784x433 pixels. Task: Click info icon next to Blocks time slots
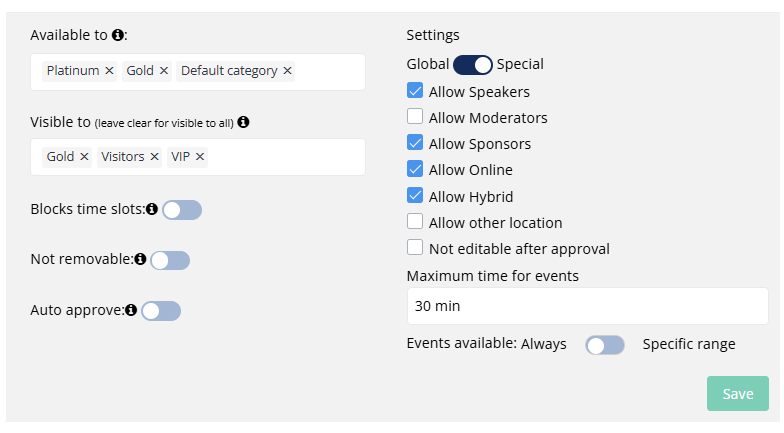(x=152, y=210)
